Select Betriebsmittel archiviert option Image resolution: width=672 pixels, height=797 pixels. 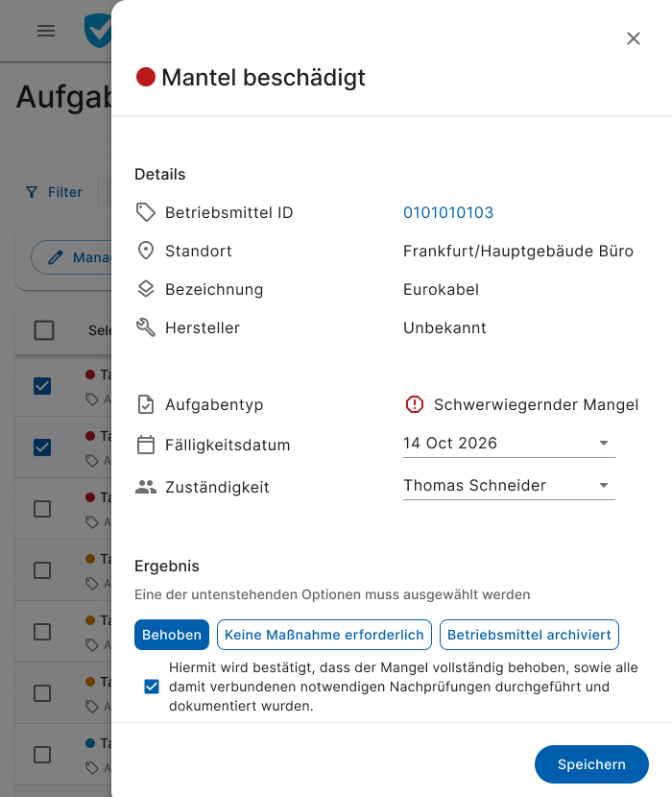(x=529, y=635)
